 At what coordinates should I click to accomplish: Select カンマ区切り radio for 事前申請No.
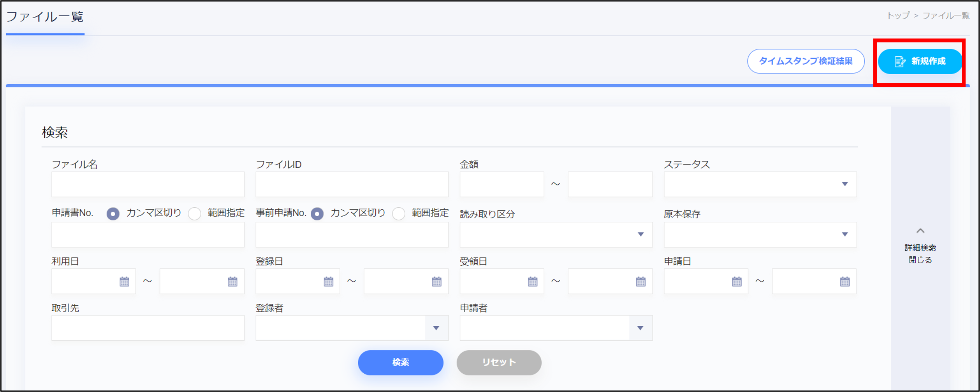[317, 213]
